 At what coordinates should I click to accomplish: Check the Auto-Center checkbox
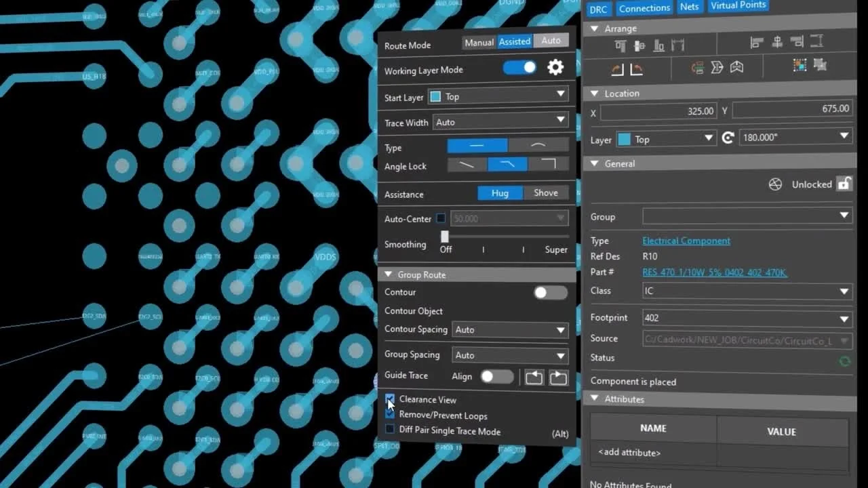point(441,218)
